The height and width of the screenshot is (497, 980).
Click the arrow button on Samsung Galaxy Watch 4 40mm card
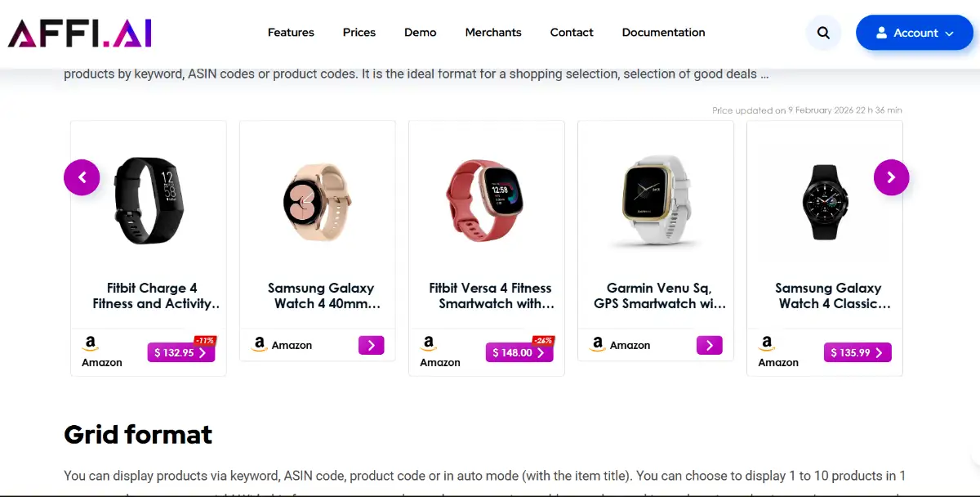coord(371,345)
